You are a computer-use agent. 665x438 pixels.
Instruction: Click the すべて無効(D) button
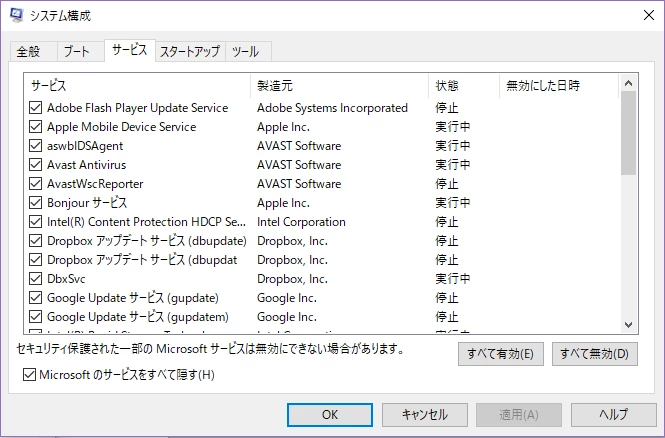pyautogui.click(x=595, y=354)
